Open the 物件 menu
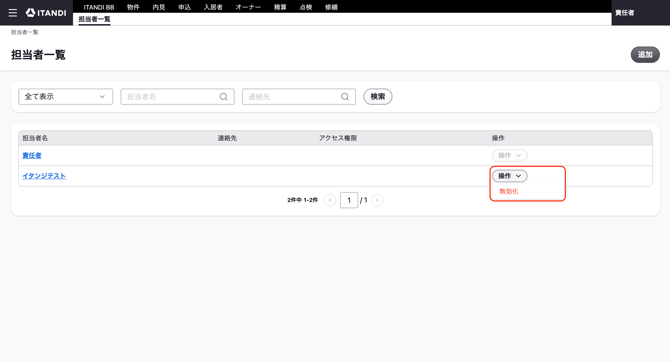Screen dimensions: 670x362 [x=133, y=7]
